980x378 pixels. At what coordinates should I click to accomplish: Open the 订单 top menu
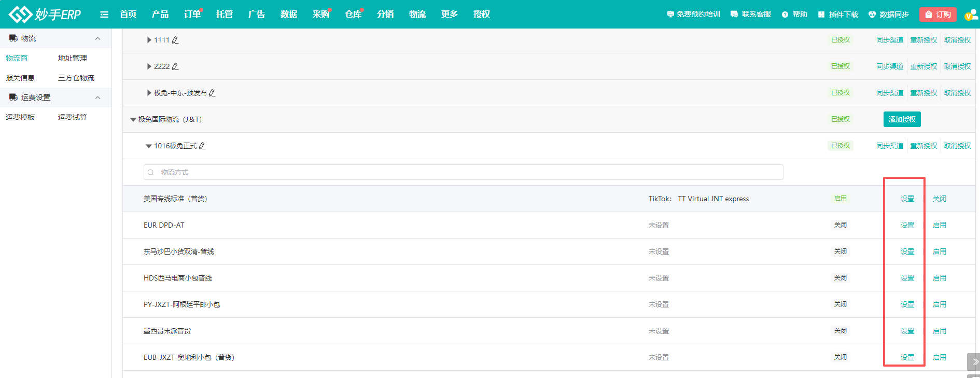[x=192, y=15]
